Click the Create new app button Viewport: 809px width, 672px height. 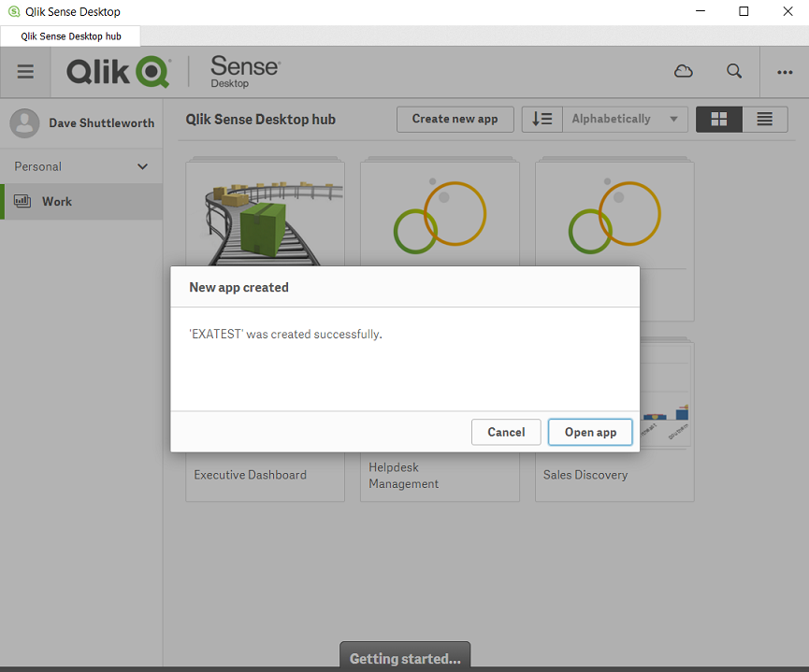[x=455, y=120]
